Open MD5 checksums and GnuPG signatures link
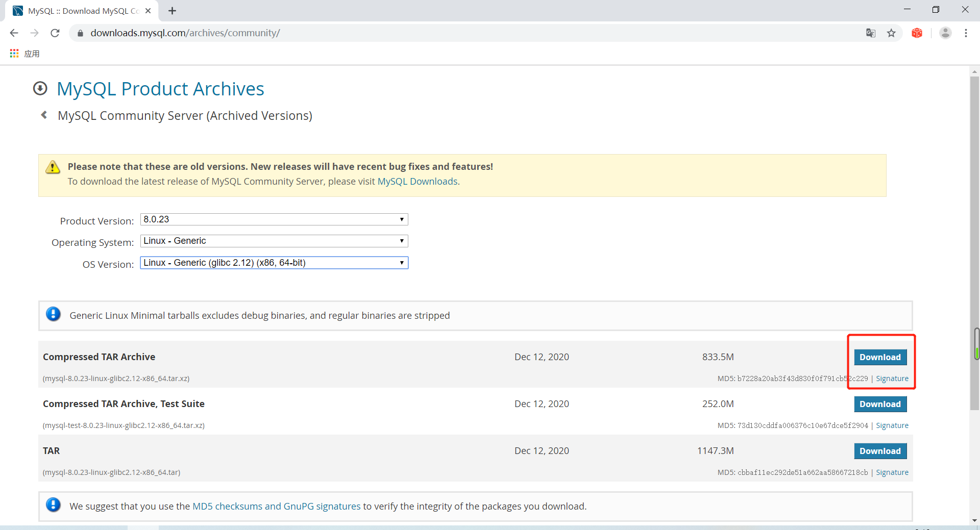Viewport: 980px width, 530px height. (x=276, y=506)
